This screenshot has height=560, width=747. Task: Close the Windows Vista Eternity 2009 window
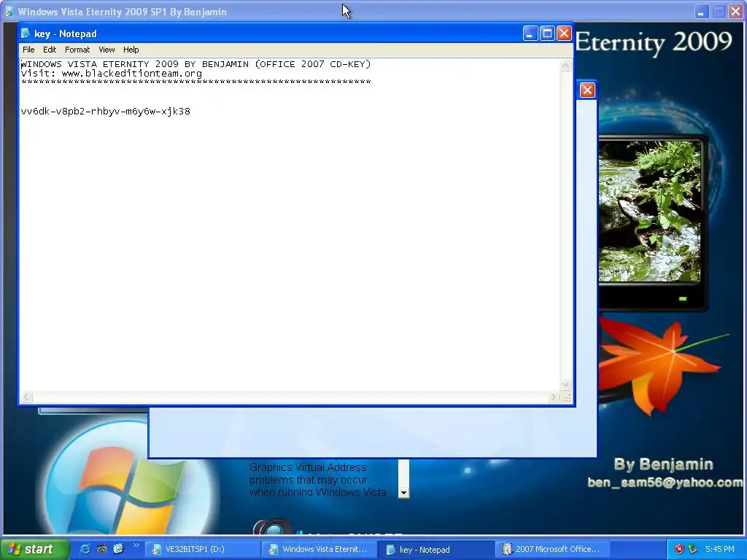pyautogui.click(x=735, y=12)
